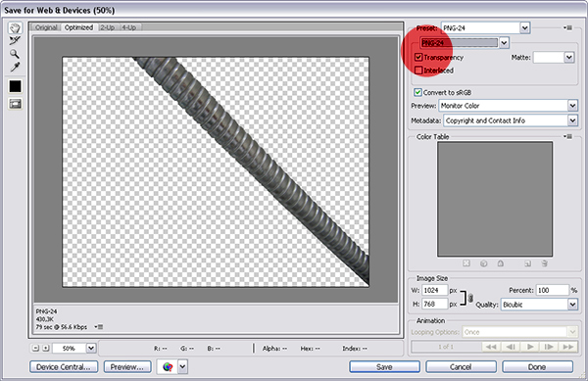Viewport: 588px width, 381px height.
Task: Open the Color Table panel menu icon
Action: coord(567,137)
